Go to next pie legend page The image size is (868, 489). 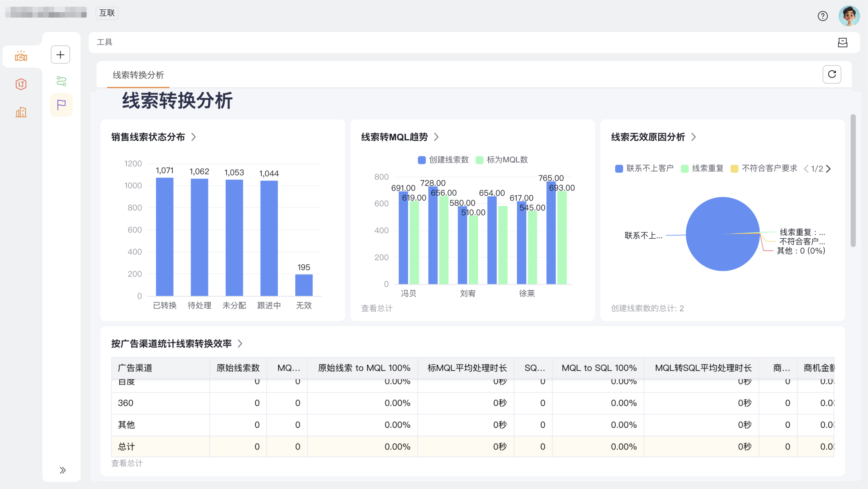(x=829, y=169)
